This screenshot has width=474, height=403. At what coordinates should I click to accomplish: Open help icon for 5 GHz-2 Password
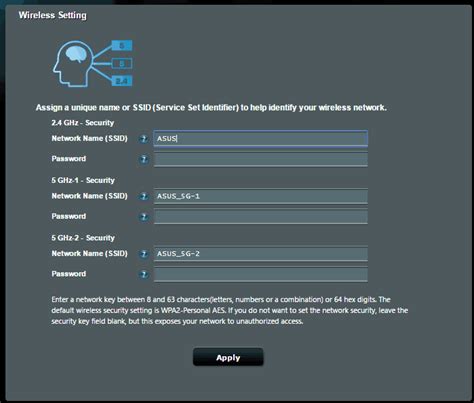[144, 275]
